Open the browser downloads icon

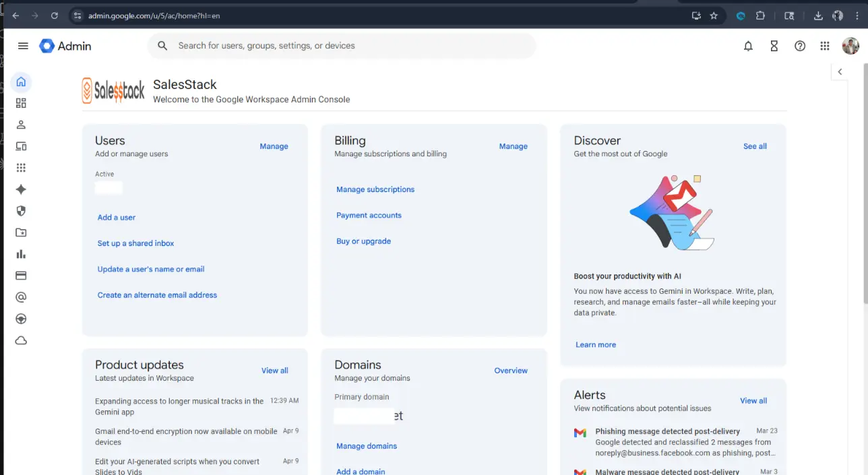(x=818, y=15)
